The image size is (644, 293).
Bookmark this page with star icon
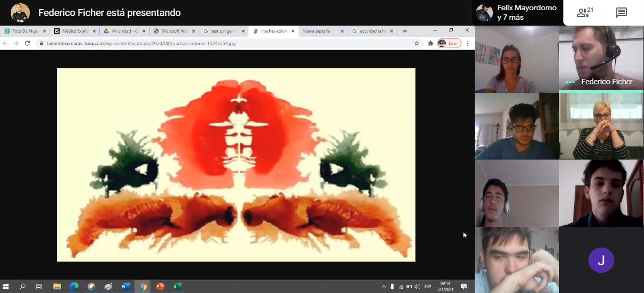(x=417, y=43)
